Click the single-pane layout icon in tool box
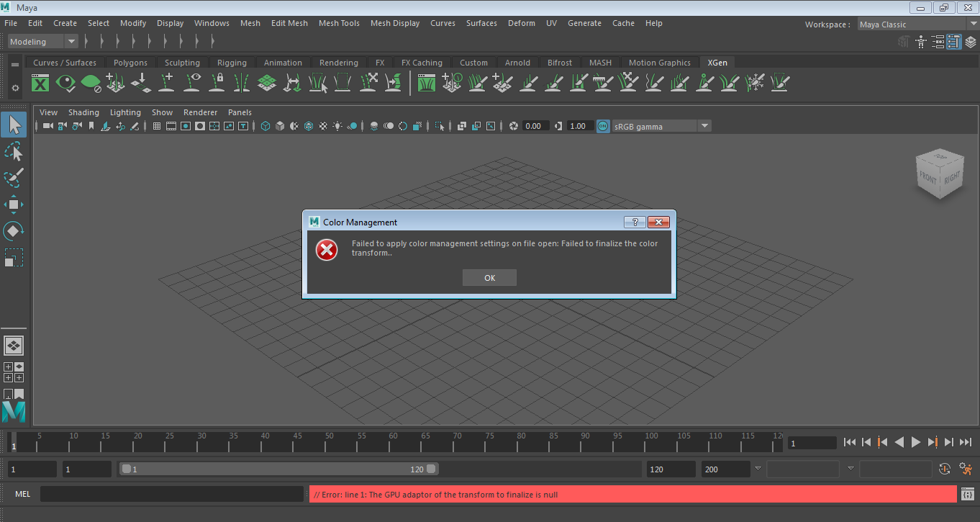Viewport: 980px width, 522px height. [14, 346]
